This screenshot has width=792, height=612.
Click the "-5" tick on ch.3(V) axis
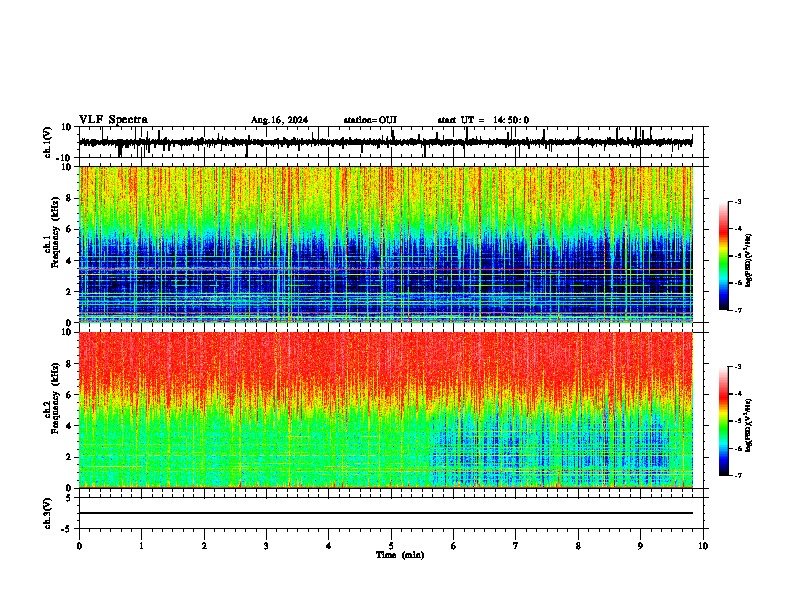[67, 529]
